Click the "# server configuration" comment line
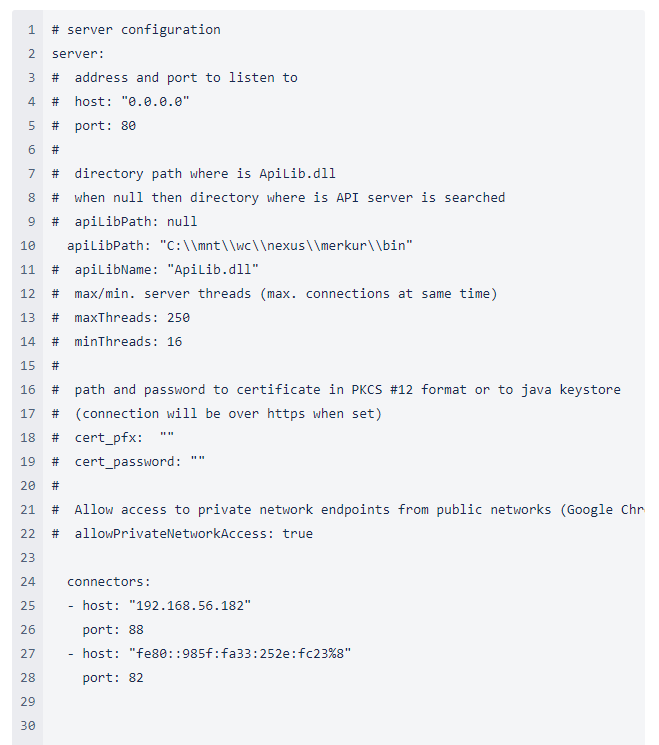The width and height of the screenshot is (659, 745). point(136,30)
